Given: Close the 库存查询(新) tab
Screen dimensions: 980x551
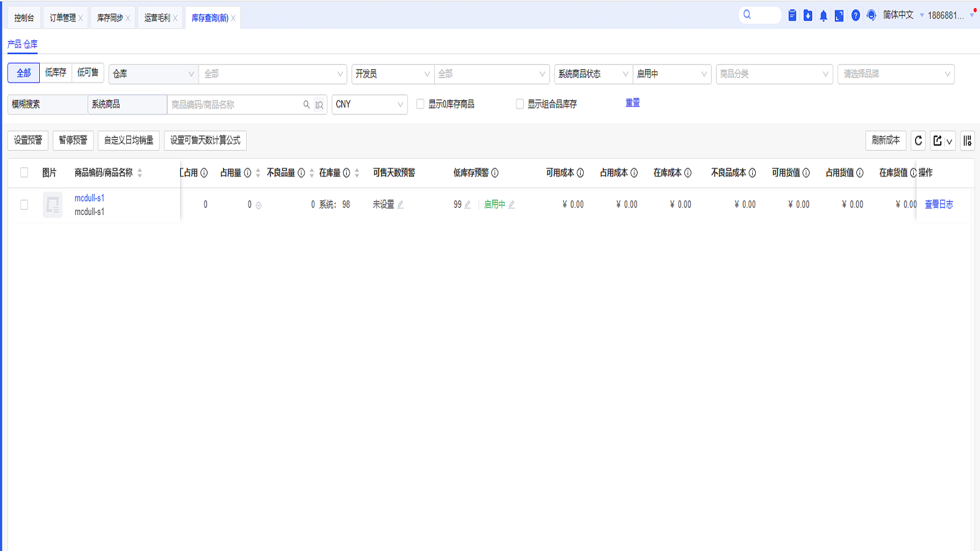Looking at the screenshot, I should [x=233, y=18].
